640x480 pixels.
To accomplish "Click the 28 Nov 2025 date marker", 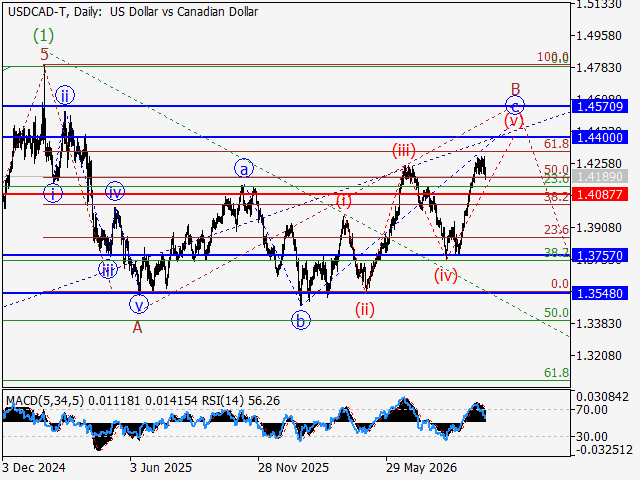I will coord(293,467).
